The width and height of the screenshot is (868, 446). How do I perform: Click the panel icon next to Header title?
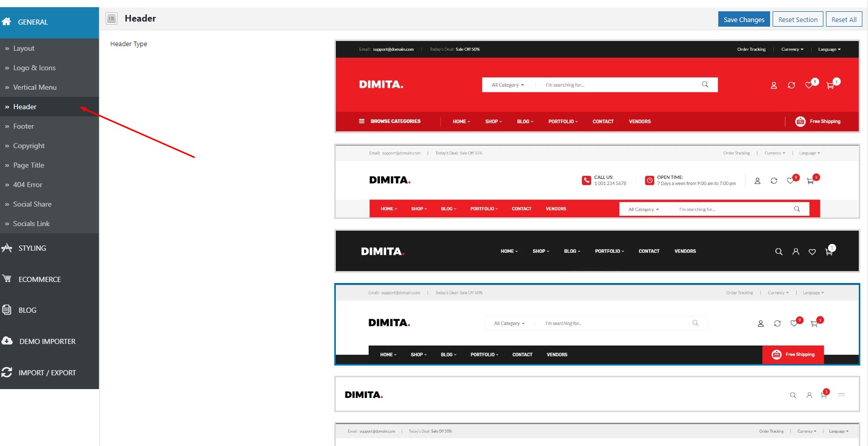[111, 18]
